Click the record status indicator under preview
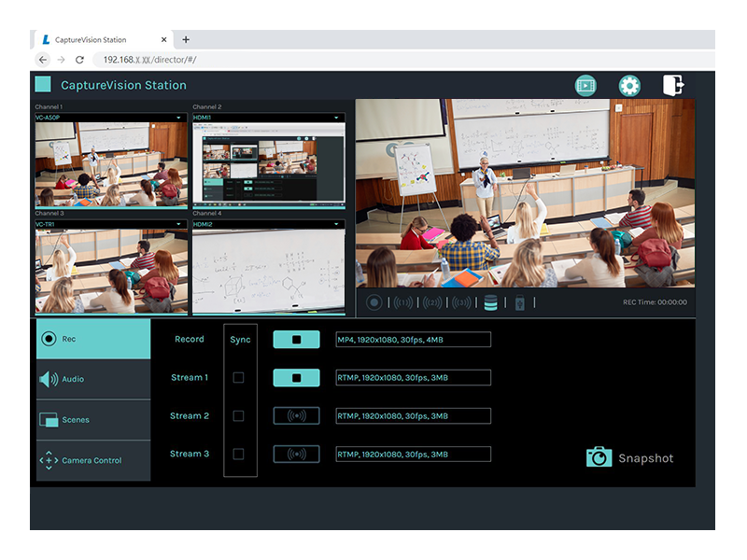This screenshot has width=747, height=560. (374, 302)
